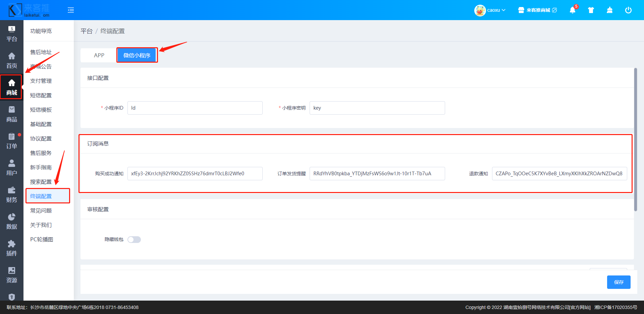The width and height of the screenshot is (644, 314).
Task: Toggle the 隐藏钱包 switch
Action: point(134,240)
